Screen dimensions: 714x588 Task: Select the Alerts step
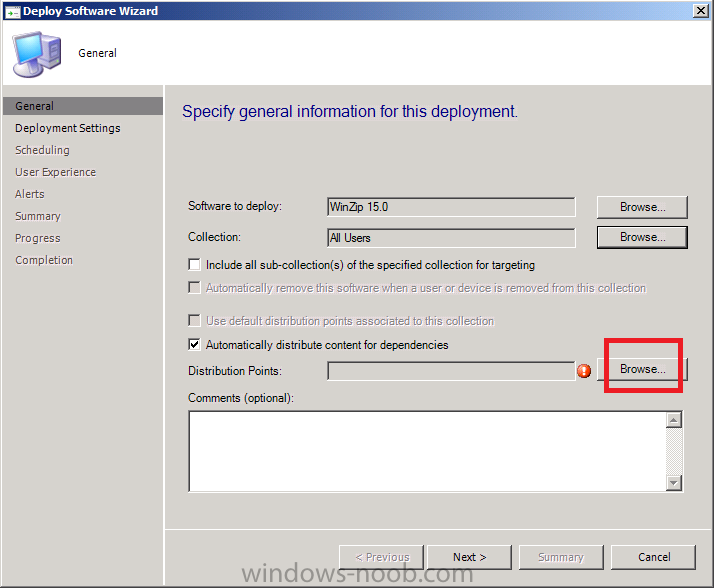[x=30, y=194]
